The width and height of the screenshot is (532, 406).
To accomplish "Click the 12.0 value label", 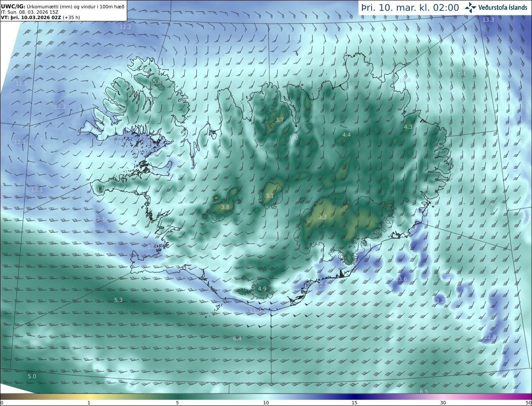I will (154, 247).
